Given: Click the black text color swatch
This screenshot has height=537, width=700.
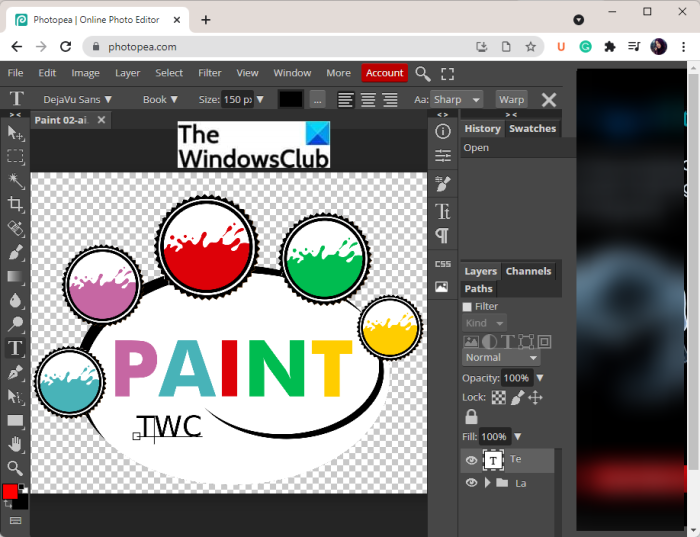Looking at the screenshot, I should coord(291,100).
